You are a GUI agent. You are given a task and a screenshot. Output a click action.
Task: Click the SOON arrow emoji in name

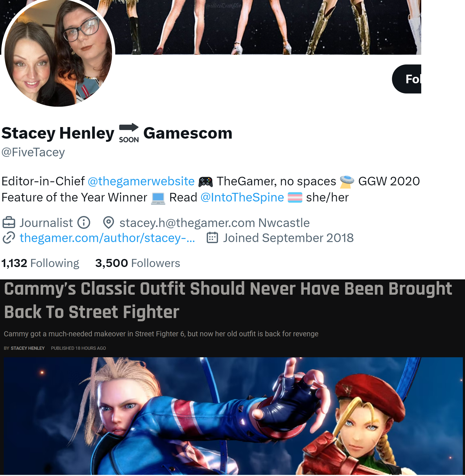click(129, 133)
